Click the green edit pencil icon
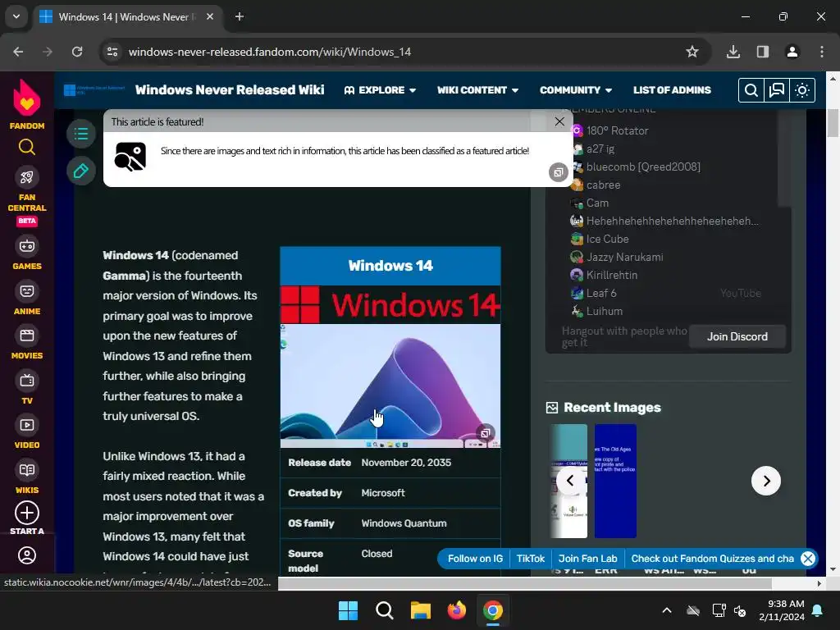Screen dimensions: 840x630 (x=81, y=171)
